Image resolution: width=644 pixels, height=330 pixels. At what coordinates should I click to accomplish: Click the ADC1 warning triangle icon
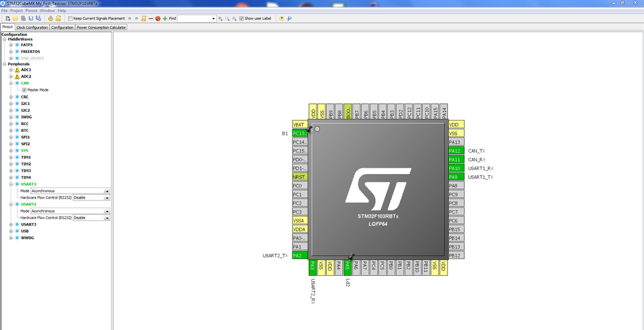[x=17, y=70]
